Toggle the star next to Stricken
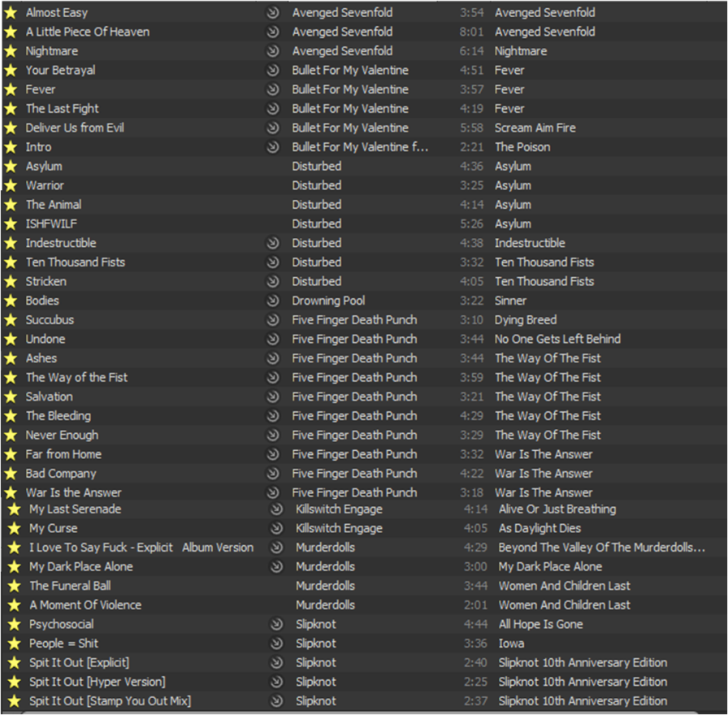Screen dimensions: 728x715 pyautogui.click(x=11, y=281)
